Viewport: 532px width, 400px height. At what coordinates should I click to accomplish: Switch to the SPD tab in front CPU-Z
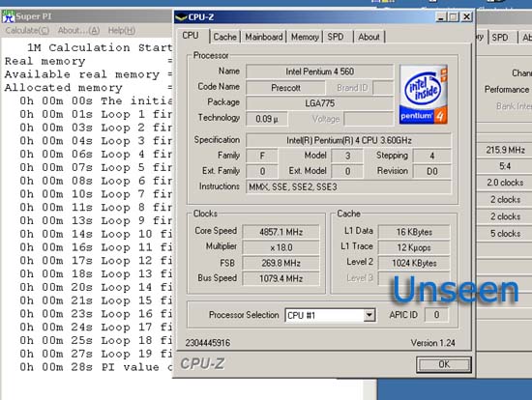tap(336, 37)
